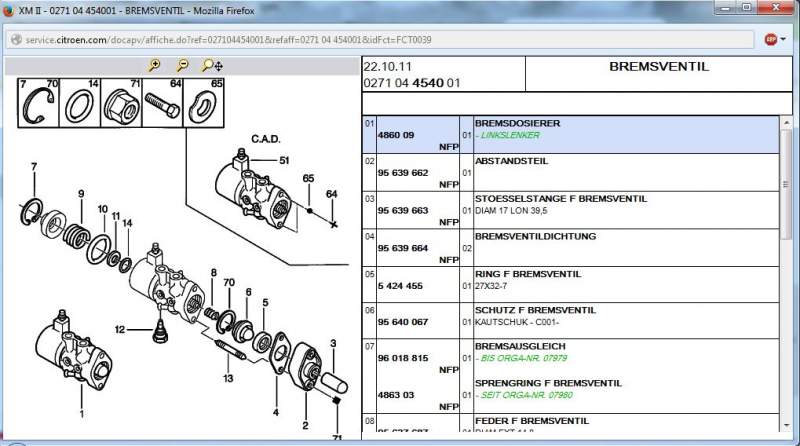Select the STOESSELSTANGE F BREMSVENTIL row
The height and width of the screenshot is (446, 800).
coord(571,210)
